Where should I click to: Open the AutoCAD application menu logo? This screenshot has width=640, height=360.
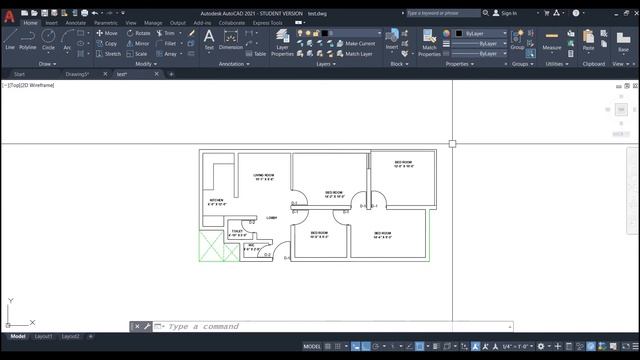pos(9,16)
